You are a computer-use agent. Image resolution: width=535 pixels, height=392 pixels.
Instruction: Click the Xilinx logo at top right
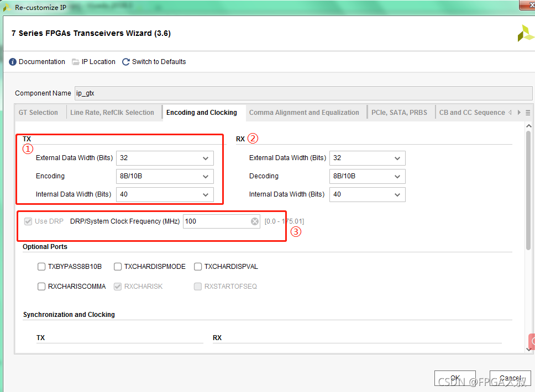tap(526, 33)
